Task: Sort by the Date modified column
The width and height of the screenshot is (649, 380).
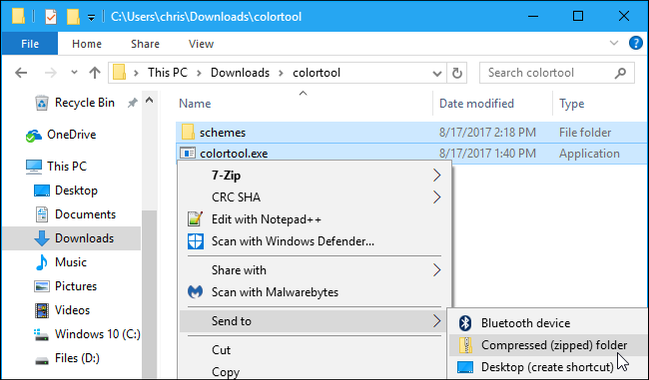Action: 476,103
